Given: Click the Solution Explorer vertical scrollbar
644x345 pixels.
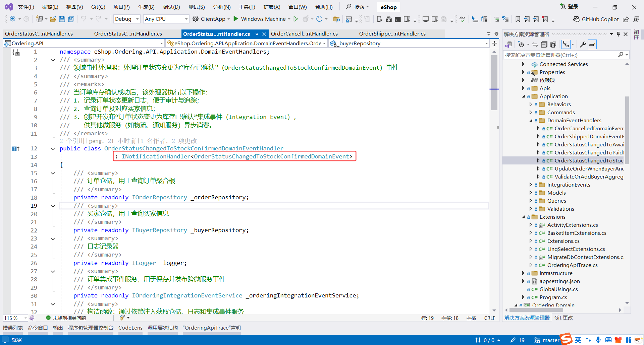Looking at the screenshot, I should (627, 131).
